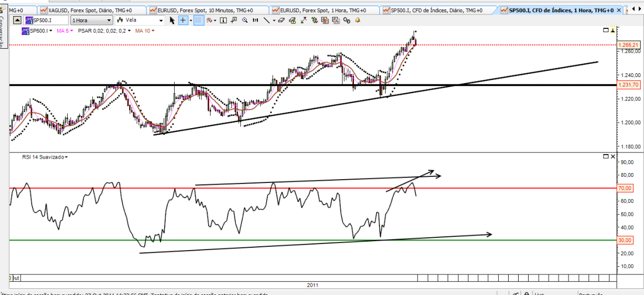
Task: Click the 2011 time axis label
Action: [x=313, y=284]
